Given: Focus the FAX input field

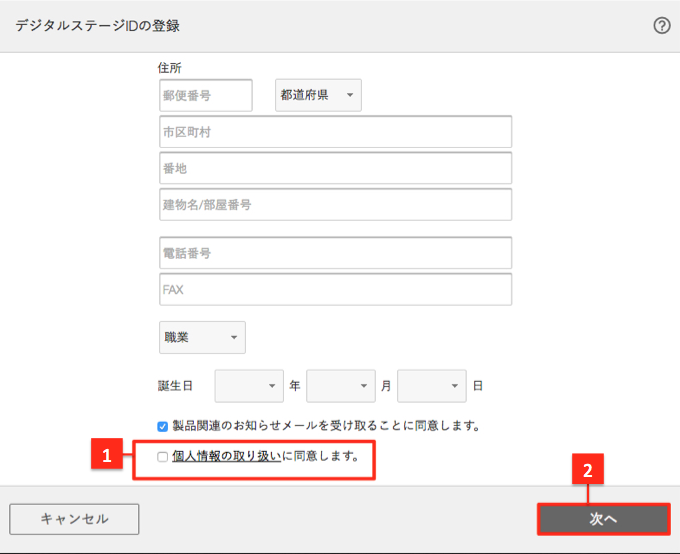Looking at the screenshot, I should (x=335, y=289).
